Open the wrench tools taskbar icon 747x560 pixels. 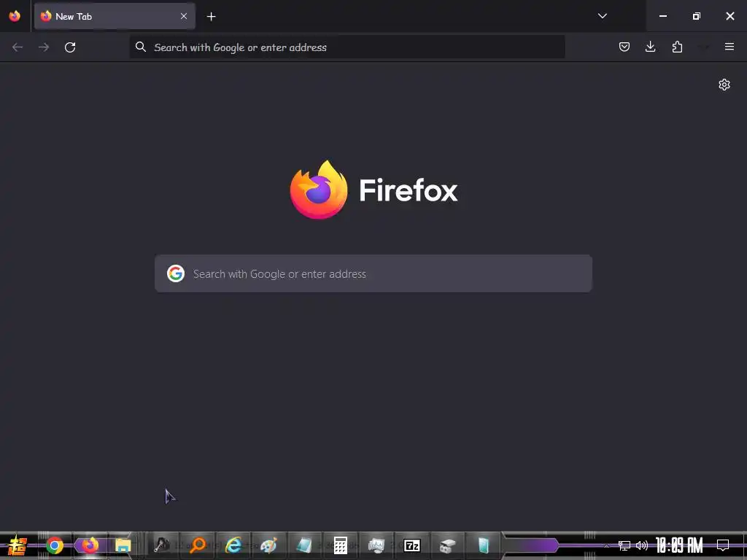coord(162,545)
